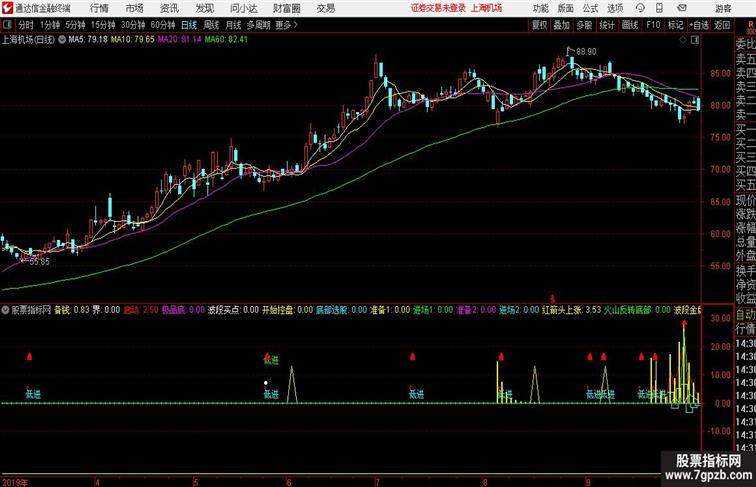The height and width of the screenshot is (487, 756).
Task: Open the 功能 menu
Action: [541, 8]
